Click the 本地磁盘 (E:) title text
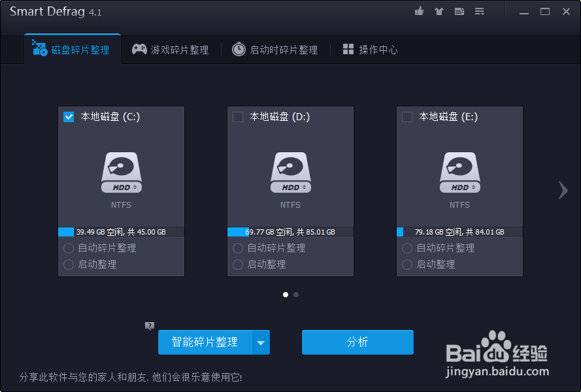 448,117
